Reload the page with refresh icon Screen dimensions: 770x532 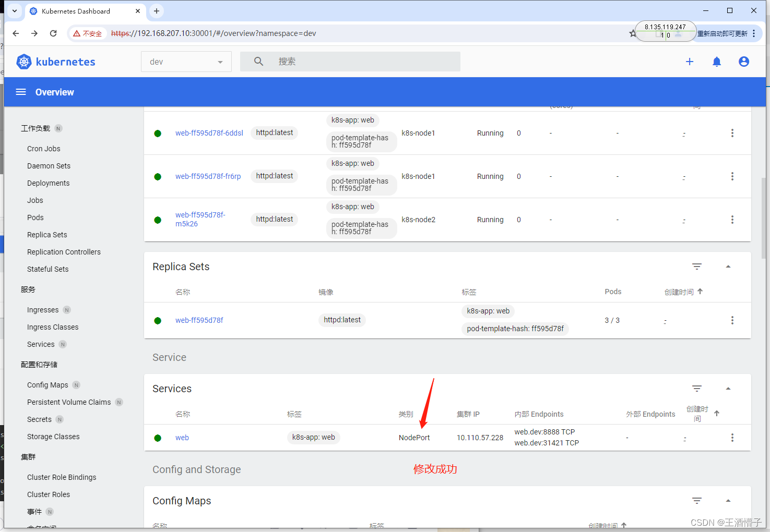[53, 33]
